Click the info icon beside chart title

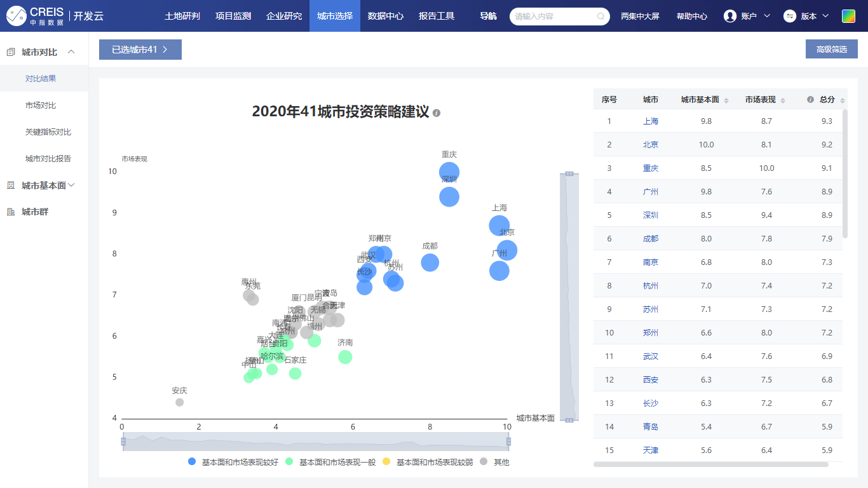click(x=437, y=113)
